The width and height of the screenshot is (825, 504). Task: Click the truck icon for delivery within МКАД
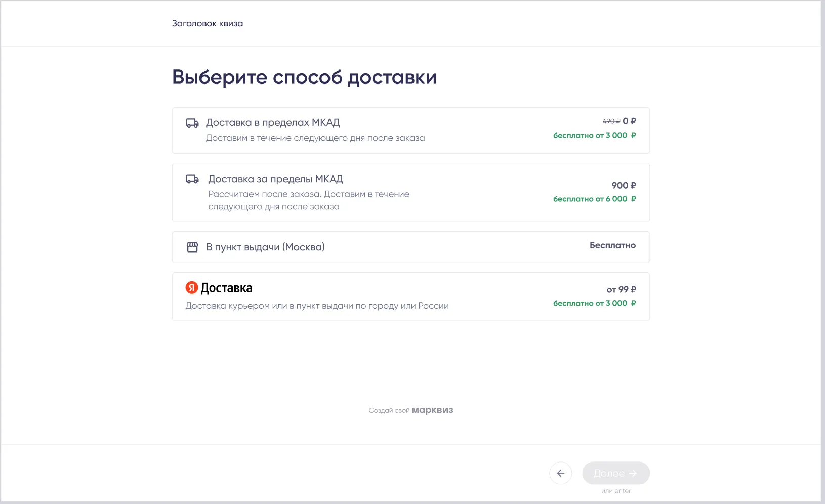(x=192, y=123)
